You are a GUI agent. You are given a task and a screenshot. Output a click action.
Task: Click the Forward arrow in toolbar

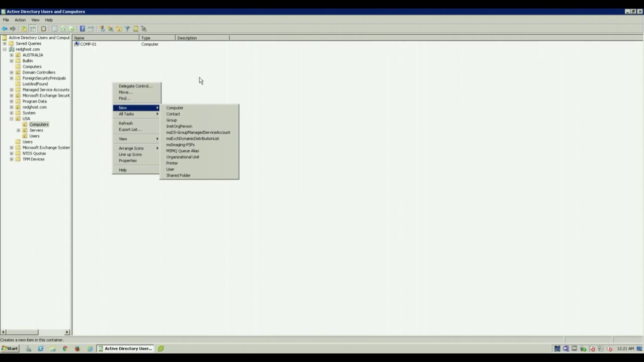click(13, 29)
